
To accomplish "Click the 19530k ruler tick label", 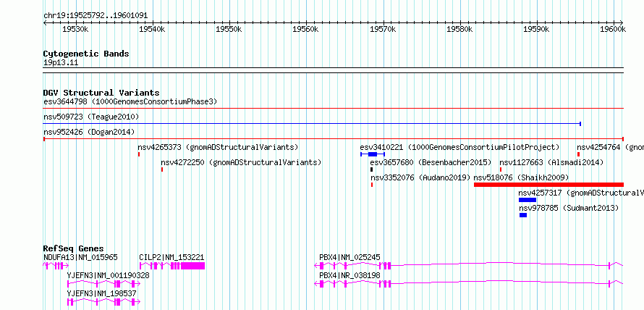I will 75,30.
